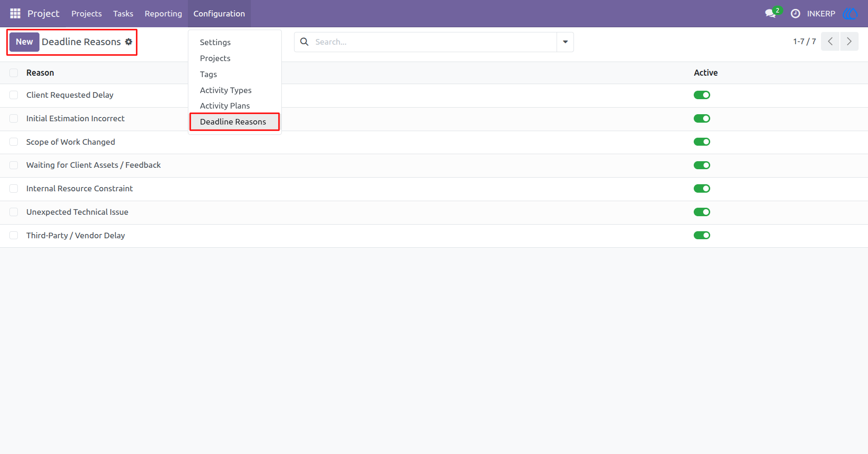Go to previous page arrow

coord(830,41)
